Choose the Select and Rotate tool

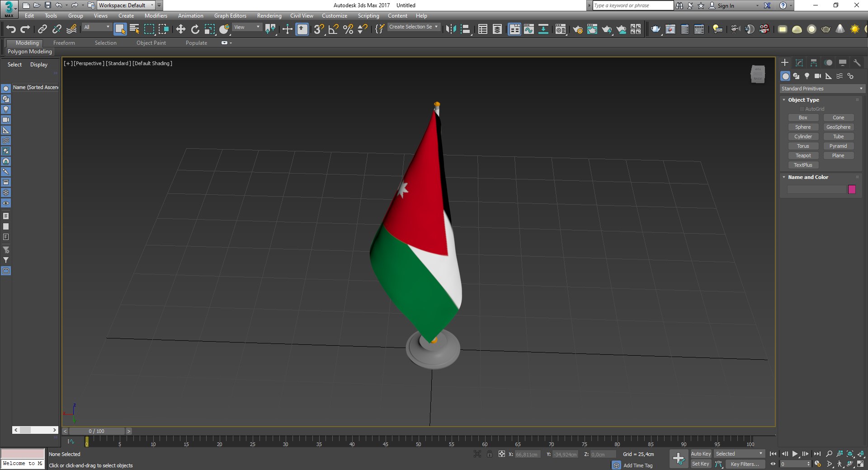(x=195, y=29)
